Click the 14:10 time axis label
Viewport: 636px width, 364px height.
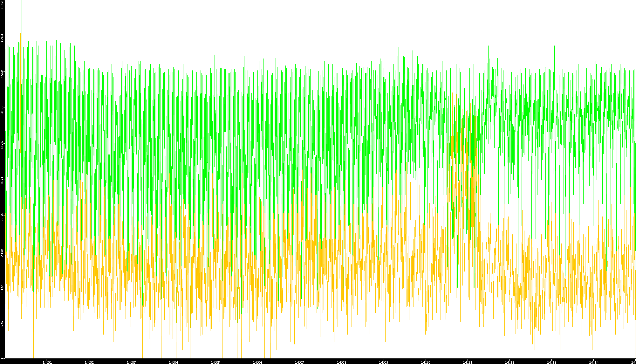point(425,362)
